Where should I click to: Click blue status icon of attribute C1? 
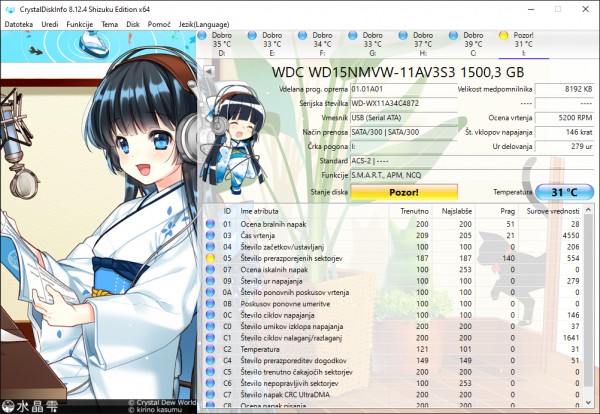(x=210, y=338)
